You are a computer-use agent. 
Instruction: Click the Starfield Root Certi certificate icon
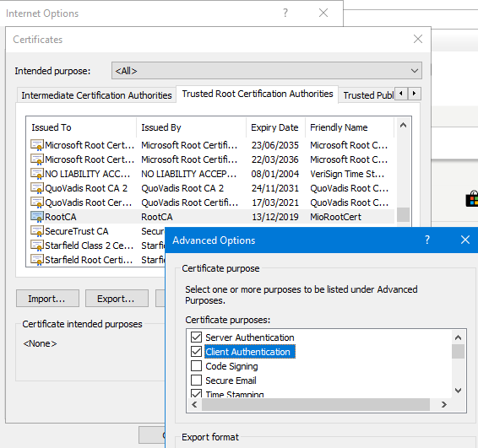coord(37,260)
